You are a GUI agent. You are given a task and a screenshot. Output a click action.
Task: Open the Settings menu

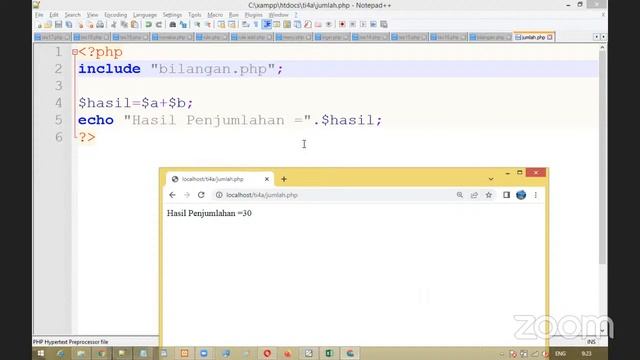click(172, 15)
